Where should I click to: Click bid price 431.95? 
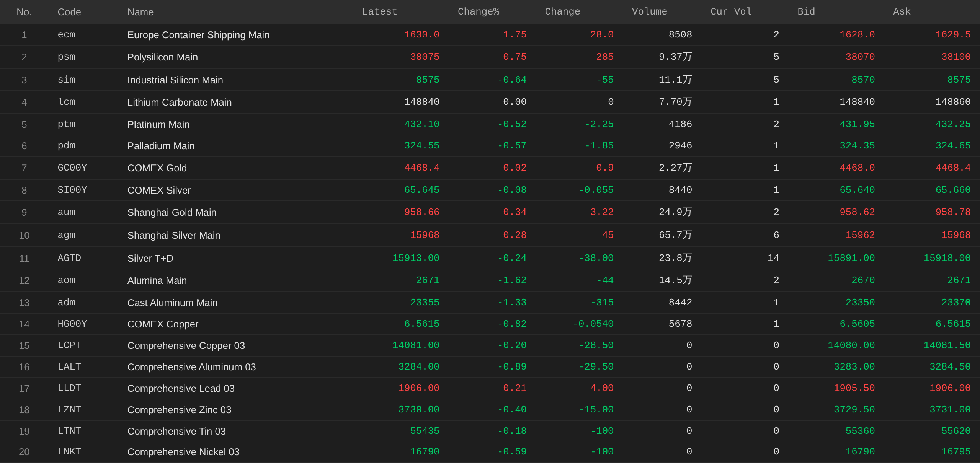click(x=857, y=124)
